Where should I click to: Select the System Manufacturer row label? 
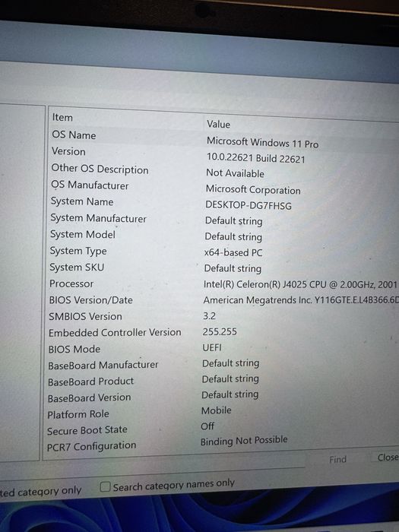(x=98, y=218)
